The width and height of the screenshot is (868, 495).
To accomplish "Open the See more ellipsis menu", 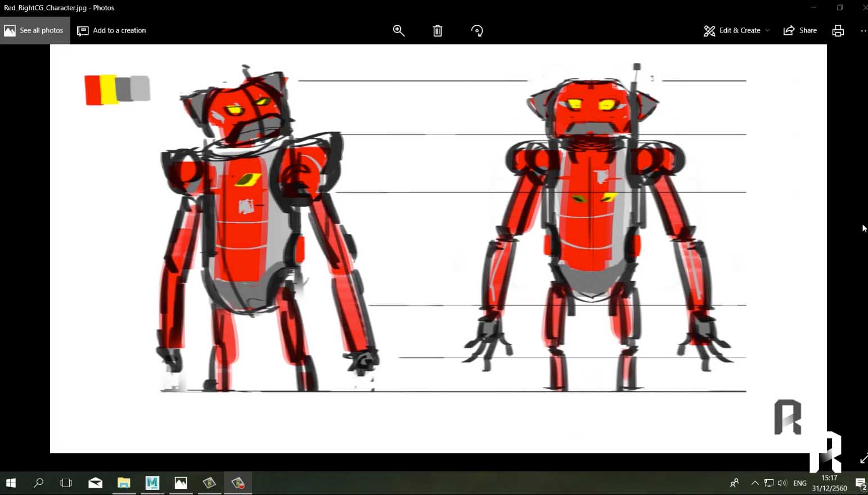I will 863,30.
